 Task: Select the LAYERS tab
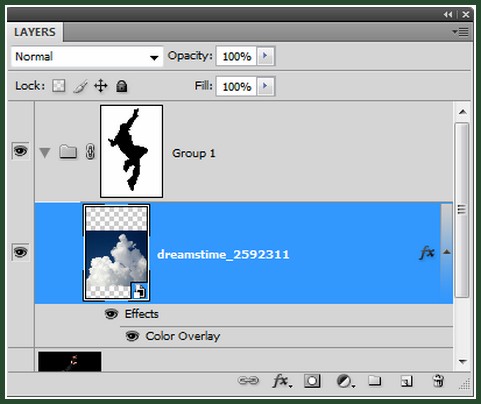pos(35,32)
